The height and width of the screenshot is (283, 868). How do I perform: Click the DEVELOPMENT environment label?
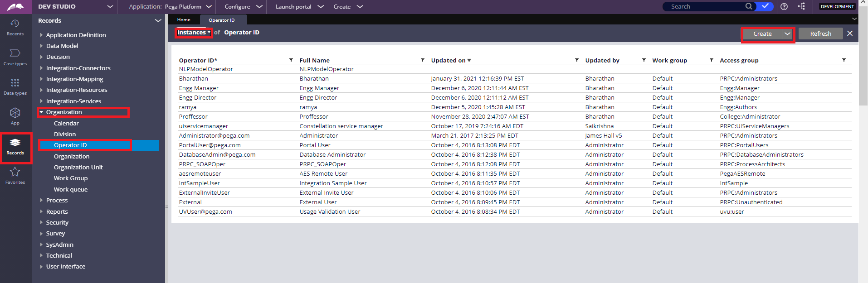(x=837, y=6)
